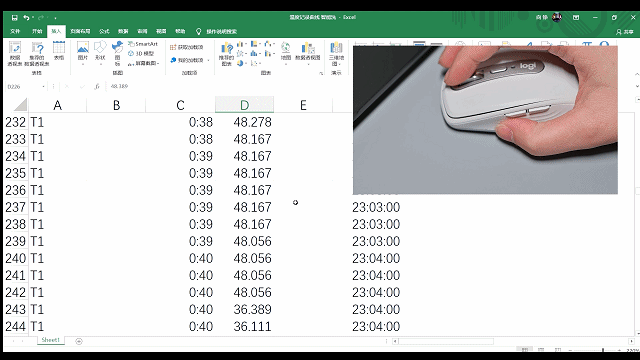Redo the last undone action
This screenshot has width=640, height=360.
point(40,18)
